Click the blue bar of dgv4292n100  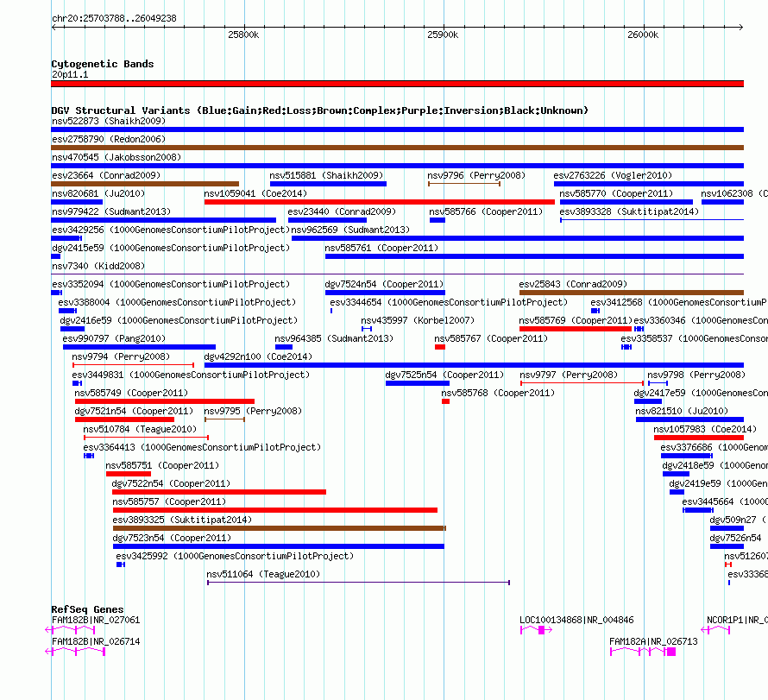[474, 365]
